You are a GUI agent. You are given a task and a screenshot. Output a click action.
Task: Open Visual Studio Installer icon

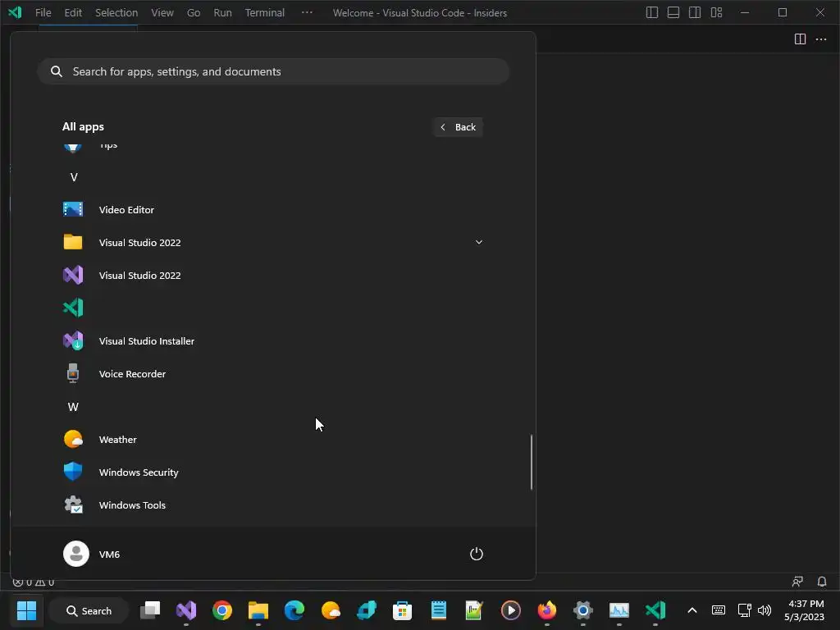pos(73,340)
